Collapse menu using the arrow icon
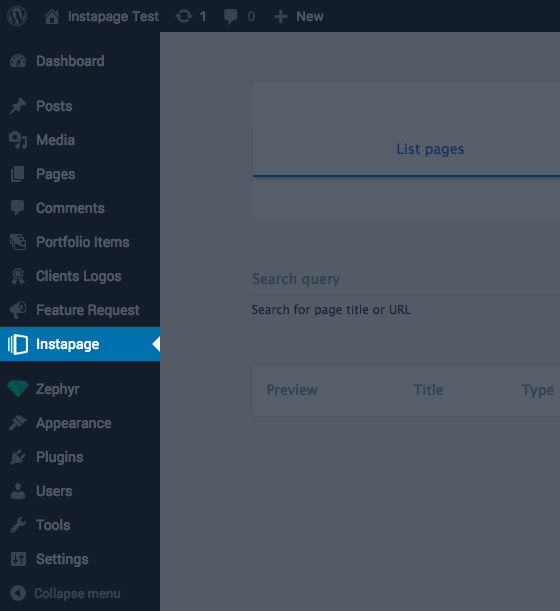 (18, 593)
